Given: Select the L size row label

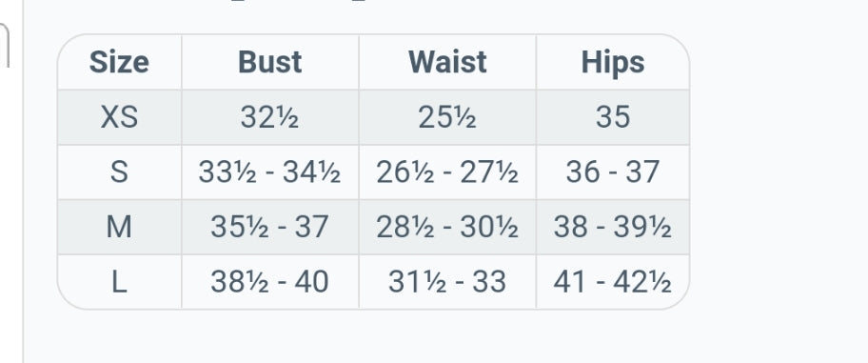Looking at the screenshot, I should point(119,281).
